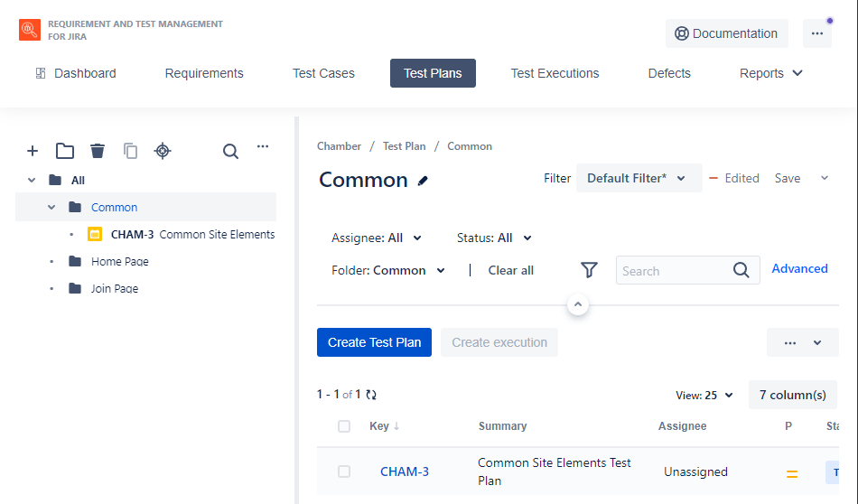This screenshot has width=858, height=504.
Task: Click the Join Page folder icon
Action: pos(75,288)
